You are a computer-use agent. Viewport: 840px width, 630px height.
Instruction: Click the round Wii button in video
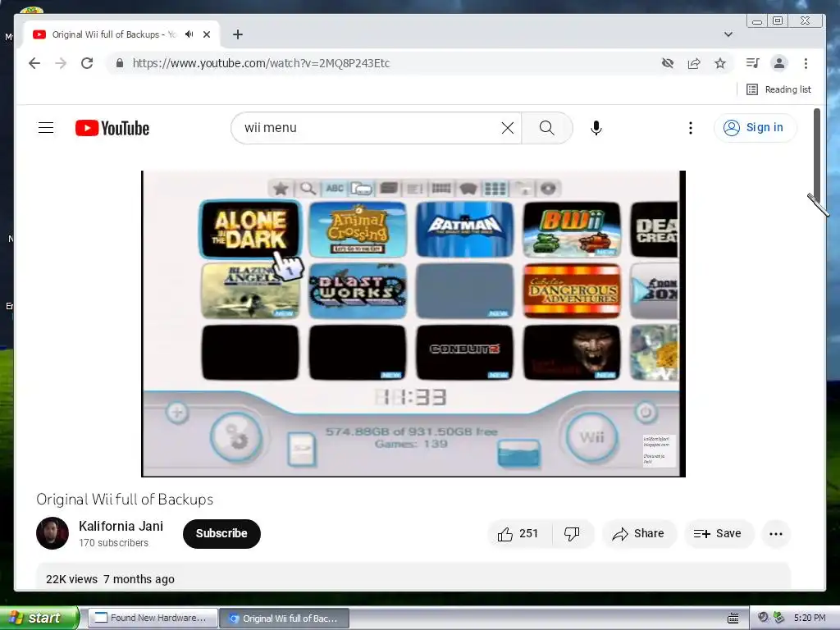point(591,438)
